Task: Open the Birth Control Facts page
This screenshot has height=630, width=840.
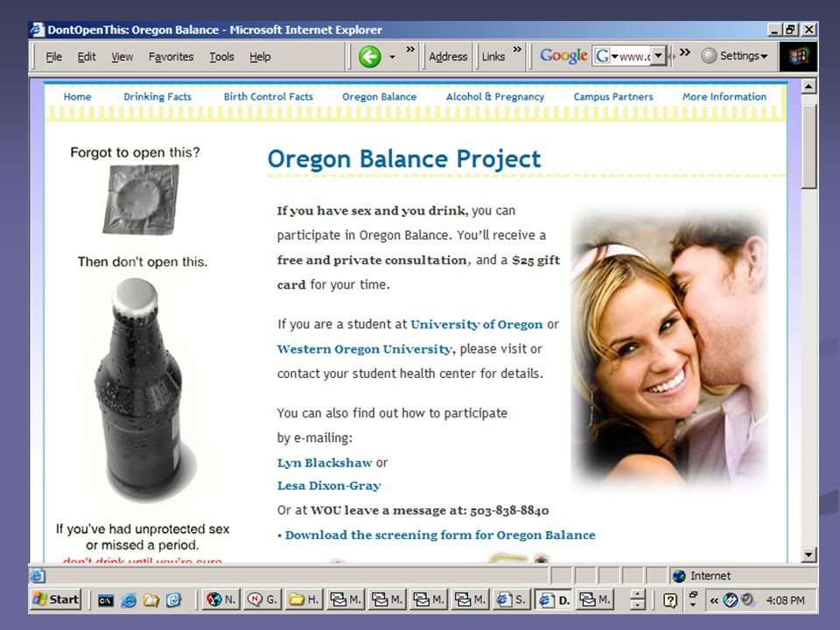Action: tap(269, 97)
